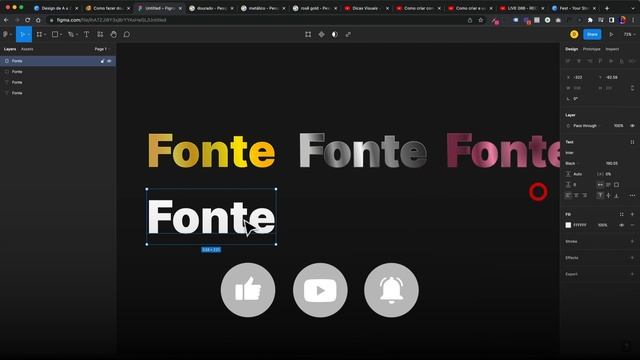The height and width of the screenshot is (360, 640).
Task: Open browser home page
Action: pyautogui.click(x=38, y=20)
